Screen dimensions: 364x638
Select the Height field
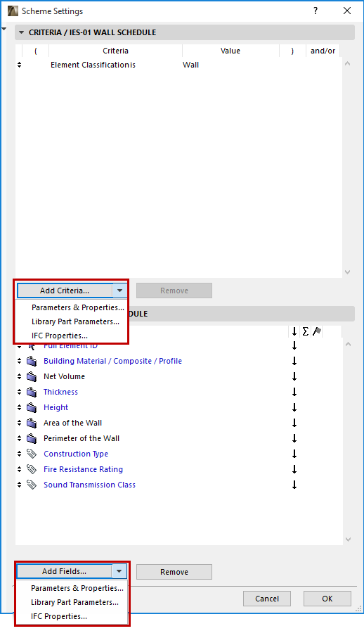pos(56,407)
